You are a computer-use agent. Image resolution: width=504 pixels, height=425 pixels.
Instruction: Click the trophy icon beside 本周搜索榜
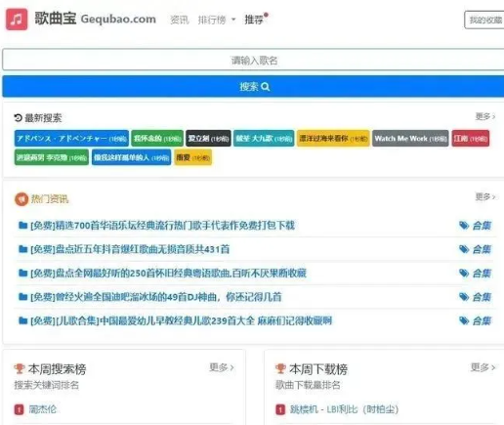[x=20, y=368]
